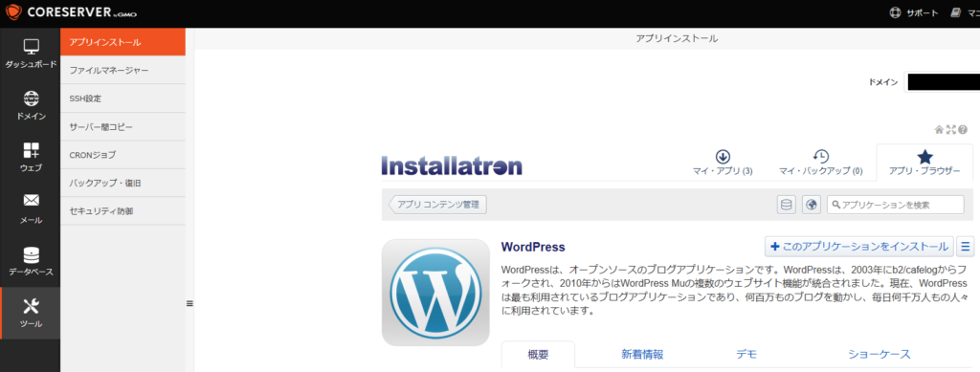Open the 新着情報 tab

click(x=642, y=355)
